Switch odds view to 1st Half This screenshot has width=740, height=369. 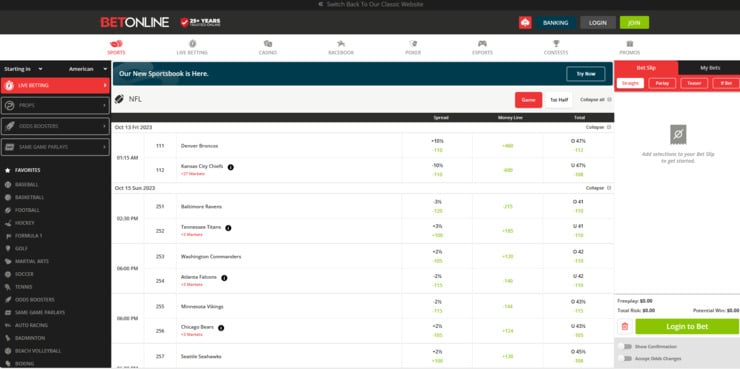[x=559, y=100]
